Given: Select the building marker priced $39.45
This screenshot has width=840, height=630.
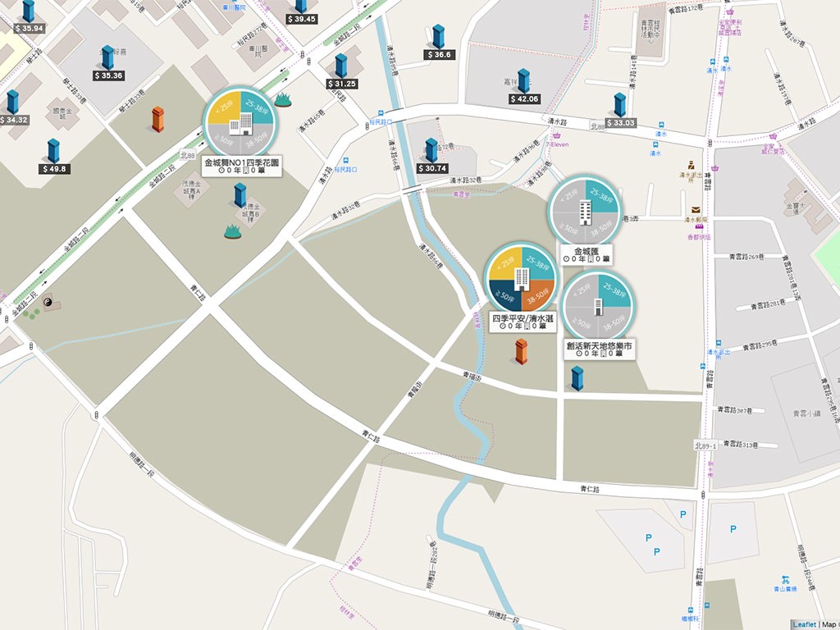Looking at the screenshot, I should pos(301,7).
